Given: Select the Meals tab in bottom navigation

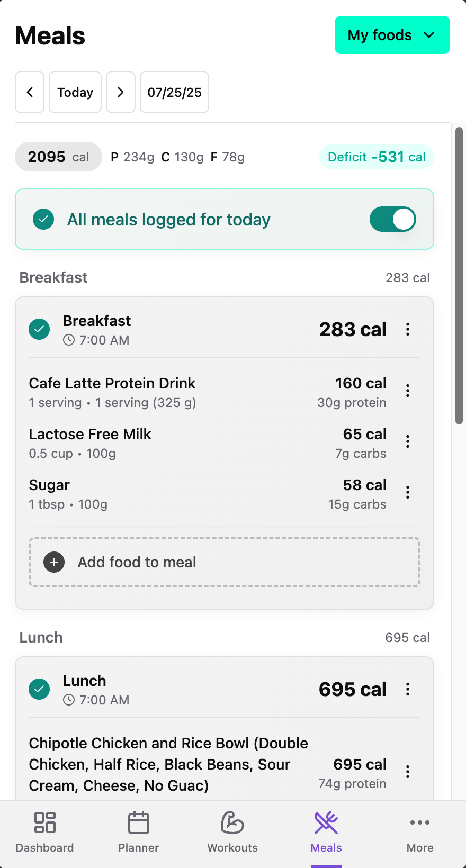Looking at the screenshot, I should pyautogui.click(x=326, y=832).
